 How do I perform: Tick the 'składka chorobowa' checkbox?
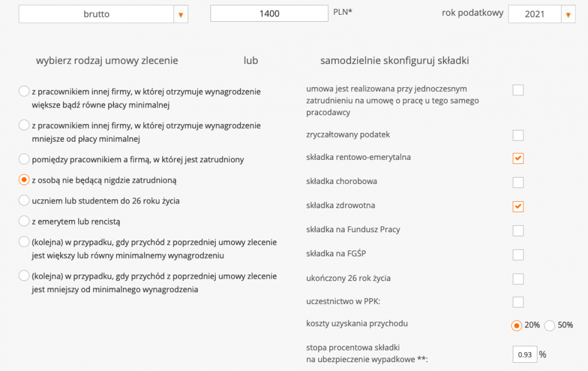(x=518, y=182)
